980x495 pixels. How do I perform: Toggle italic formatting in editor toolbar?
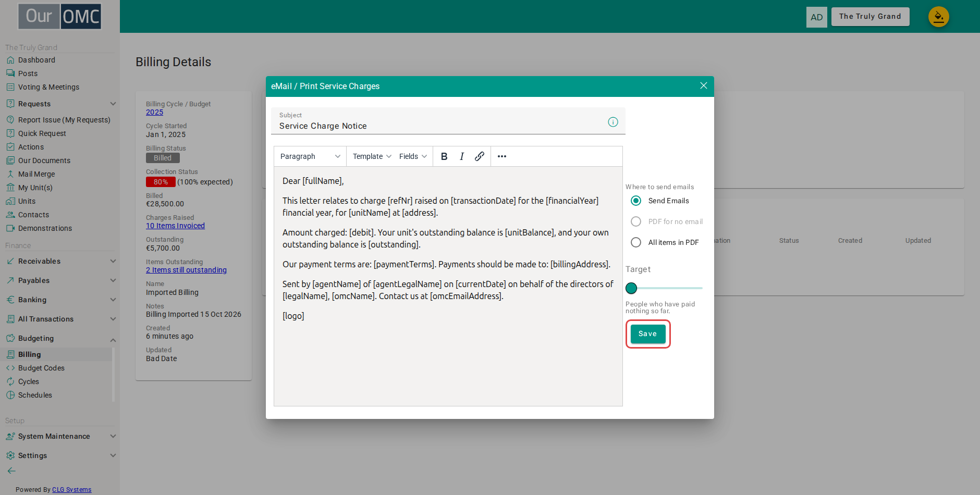click(x=462, y=156)
